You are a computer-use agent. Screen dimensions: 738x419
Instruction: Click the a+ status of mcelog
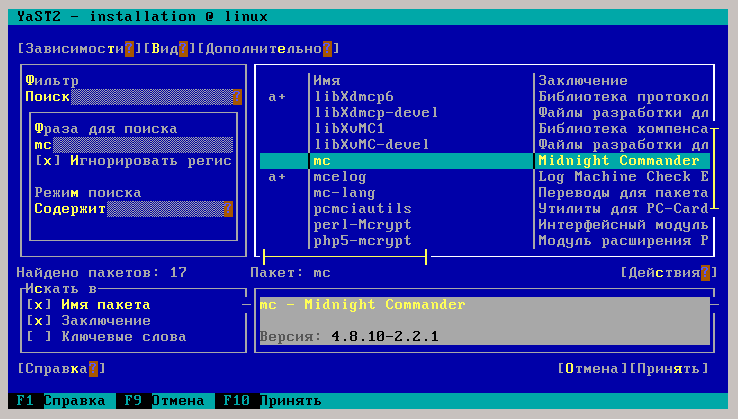point(277,177)
